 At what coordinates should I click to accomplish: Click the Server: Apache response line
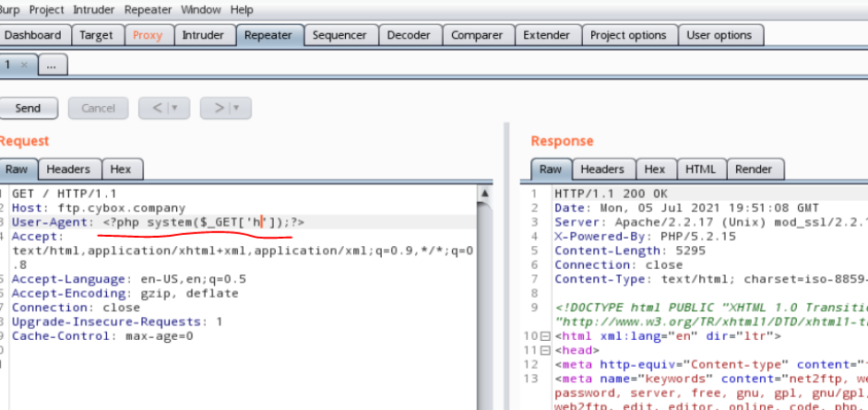pos(711,223)
